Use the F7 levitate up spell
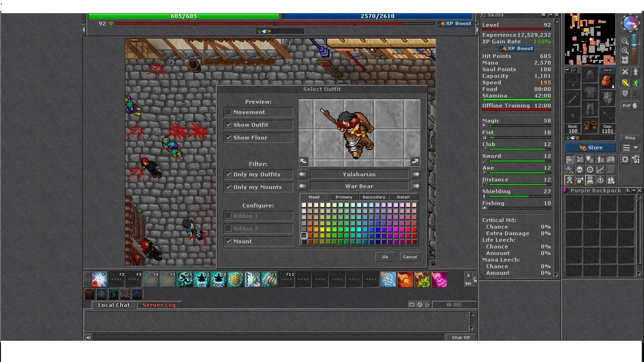644x362 pixels. [202, 279]
